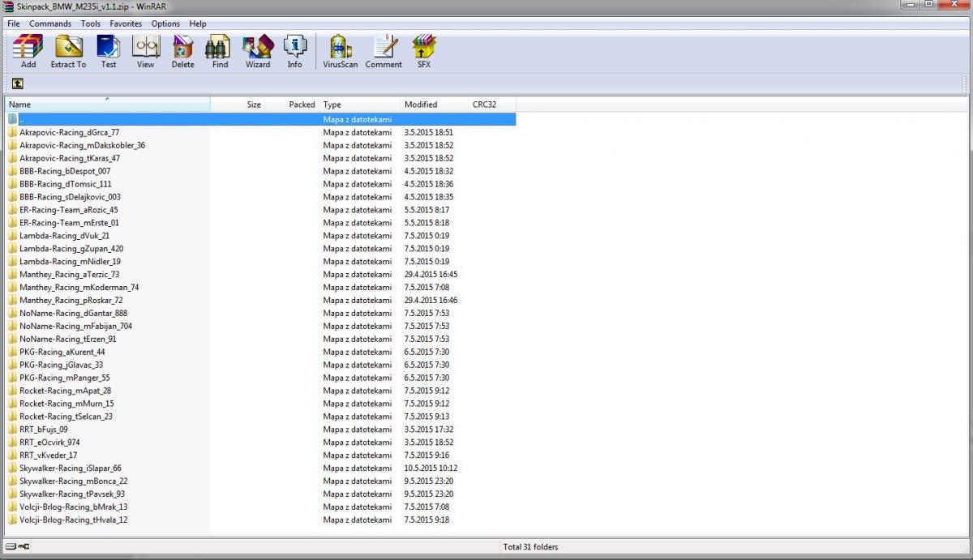Viewport: 973px width, 560px height.
Task: Sort by the Name column header
Action: tap(108, 105)
